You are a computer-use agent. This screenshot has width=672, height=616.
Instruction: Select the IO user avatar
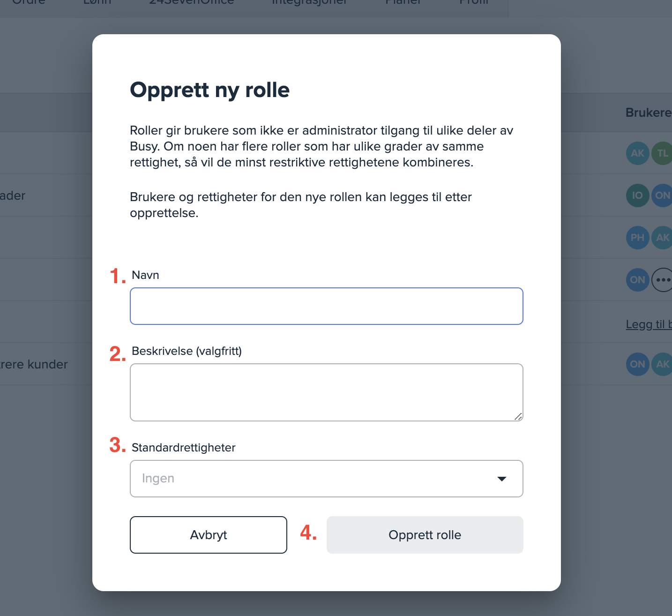pos(637,195)
